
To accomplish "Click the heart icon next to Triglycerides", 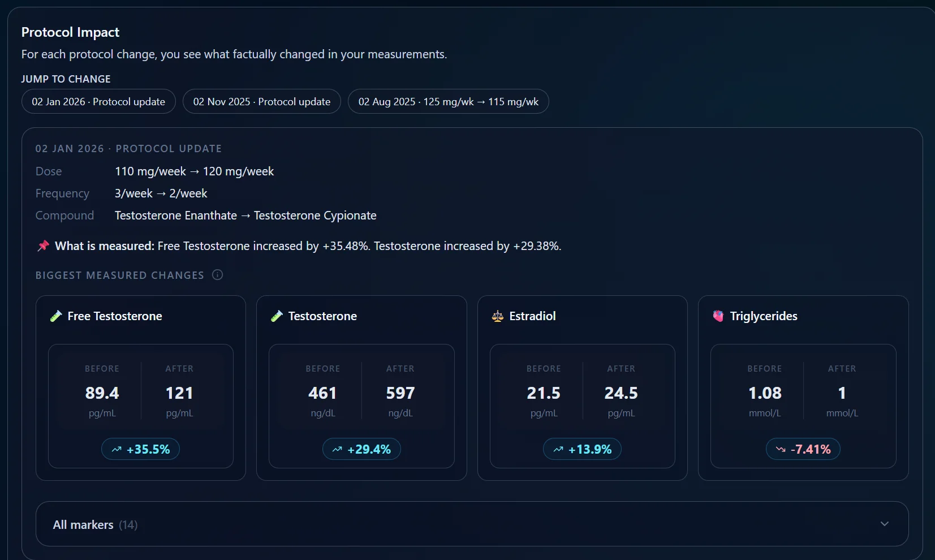I will click(x=718, y=316).
